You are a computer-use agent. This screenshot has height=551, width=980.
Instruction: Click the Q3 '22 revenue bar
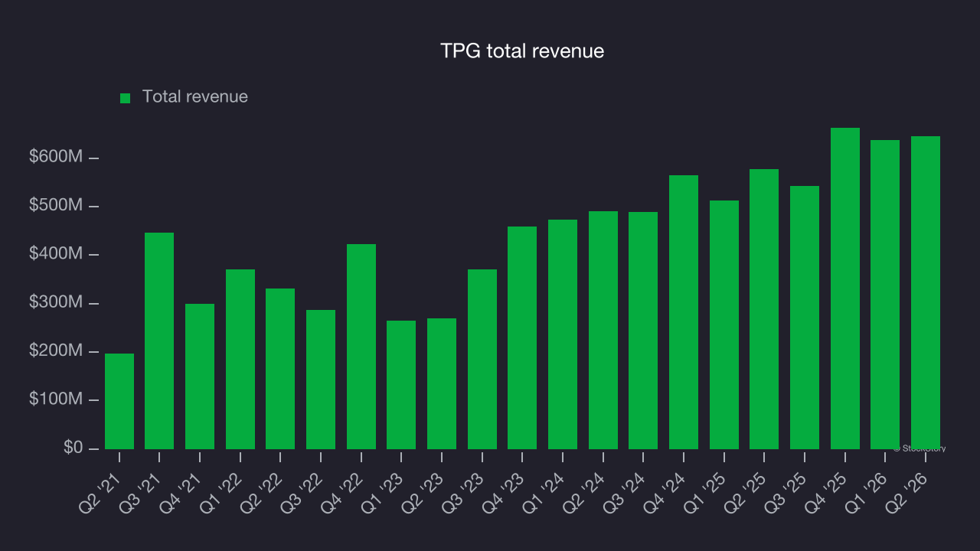[321, 380]
